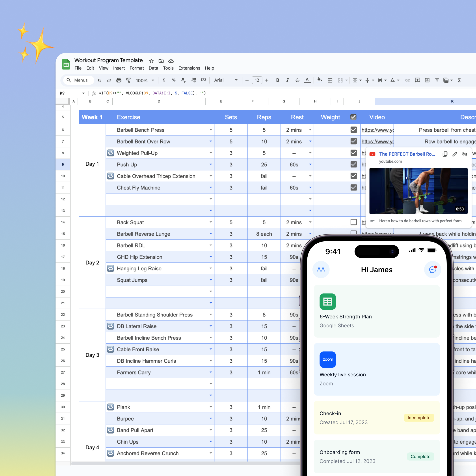Edit link using pencil icon in preview
Image resolution: width=476 pixels, height=476 pixels.
point(455,154)
